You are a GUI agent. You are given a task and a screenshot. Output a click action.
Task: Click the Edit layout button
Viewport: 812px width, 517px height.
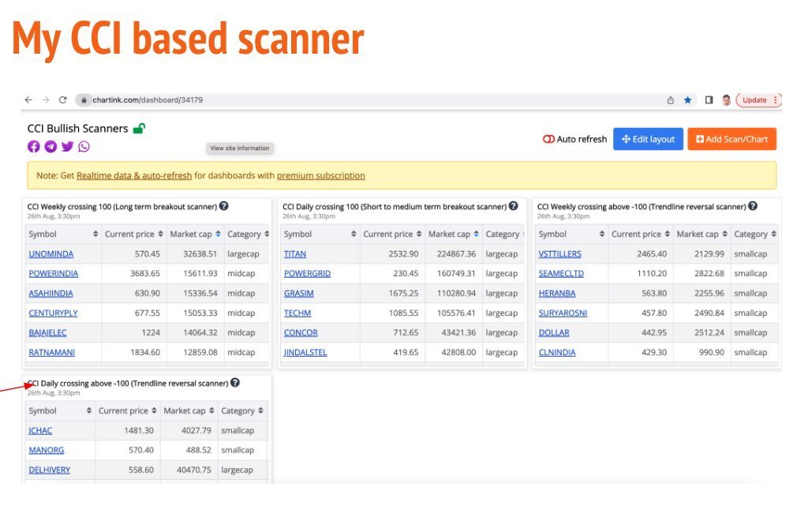[649, 139]
